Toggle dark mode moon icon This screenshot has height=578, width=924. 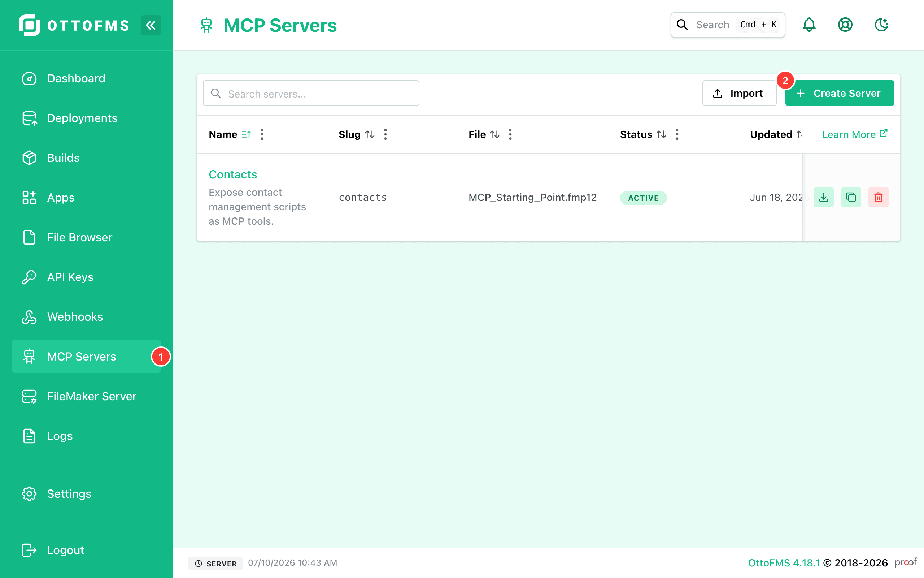pyautogui.click(x=881, y=25)
